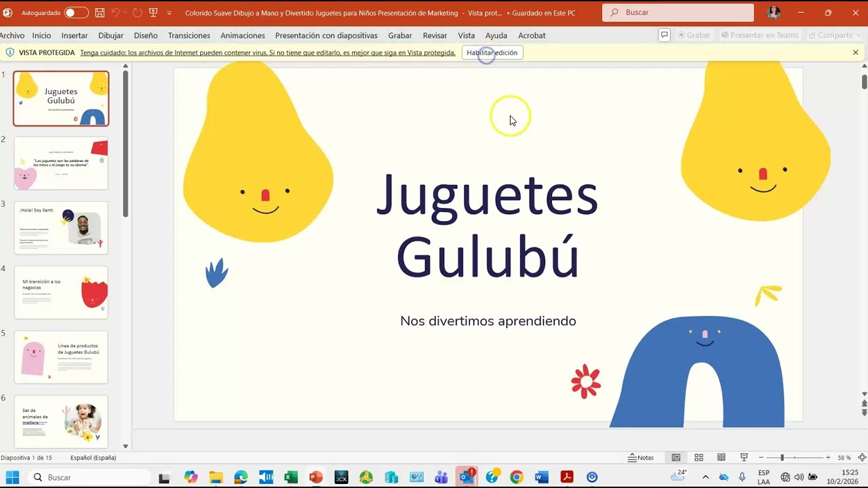Open Presentación con diapositivas tab
The width and height of the screenshot is (868, 488).
click(326, 35)
